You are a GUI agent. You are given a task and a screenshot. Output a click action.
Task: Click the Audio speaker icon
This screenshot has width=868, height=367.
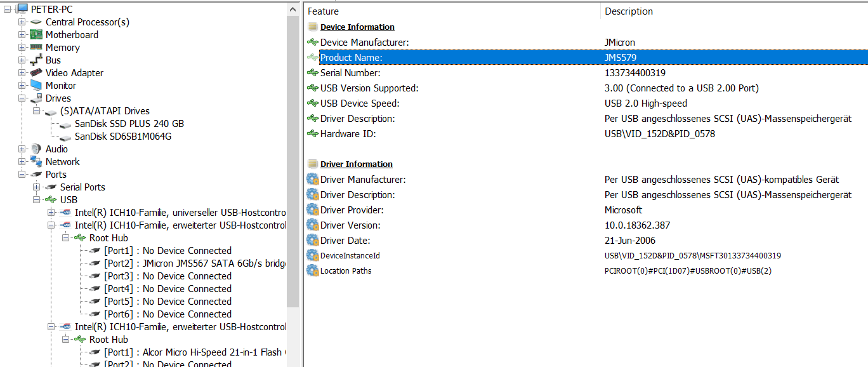[36, 149]
